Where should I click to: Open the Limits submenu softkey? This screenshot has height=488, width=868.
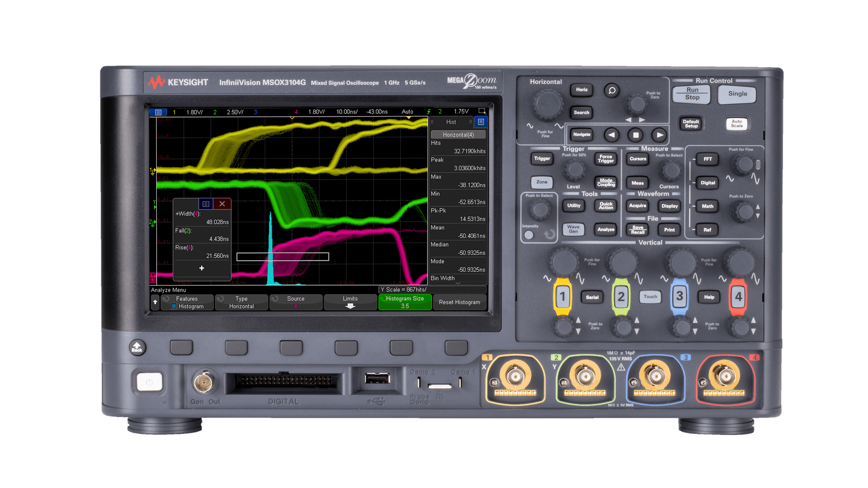coord(350,302)
